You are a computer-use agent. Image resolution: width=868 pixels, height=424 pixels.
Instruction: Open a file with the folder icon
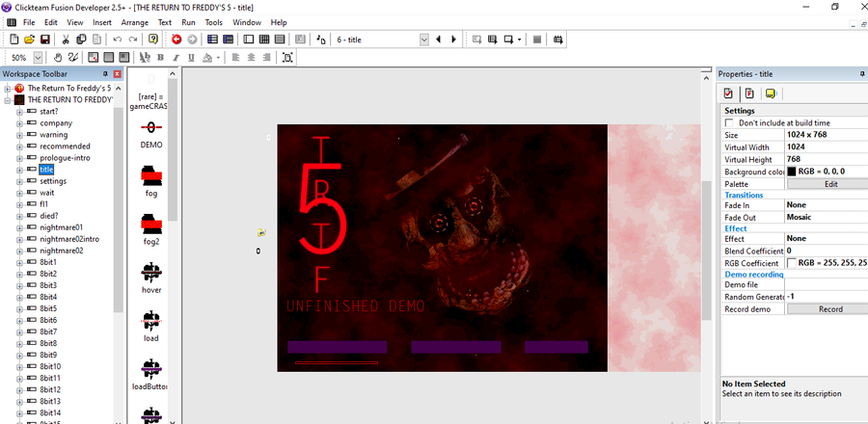[29, 40]
